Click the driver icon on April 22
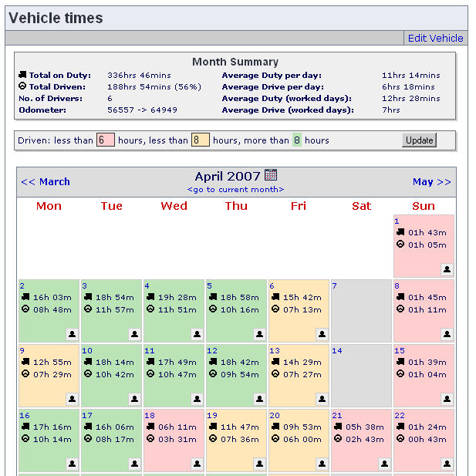 tap(447, 464)
